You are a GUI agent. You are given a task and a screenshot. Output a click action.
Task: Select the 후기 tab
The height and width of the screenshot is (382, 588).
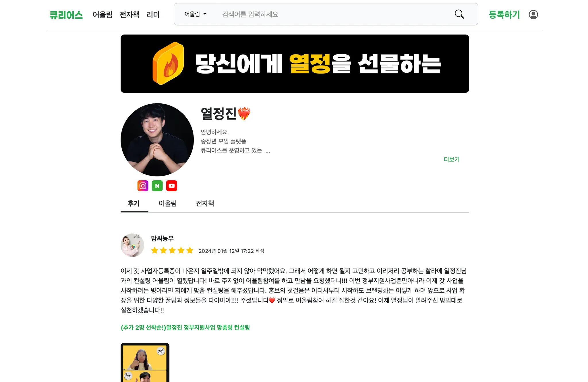pyautogui.click(x=134, y=203)
